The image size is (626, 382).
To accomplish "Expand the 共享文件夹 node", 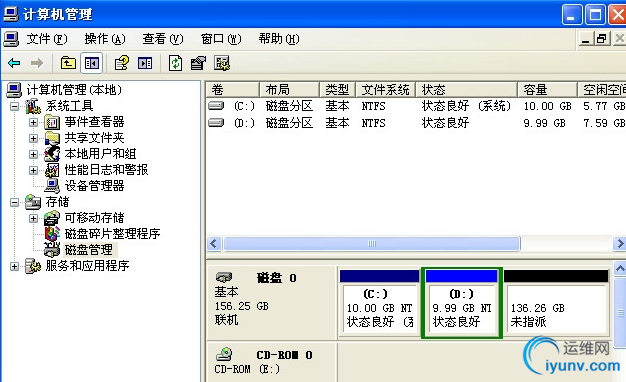I will coord(34,138).
